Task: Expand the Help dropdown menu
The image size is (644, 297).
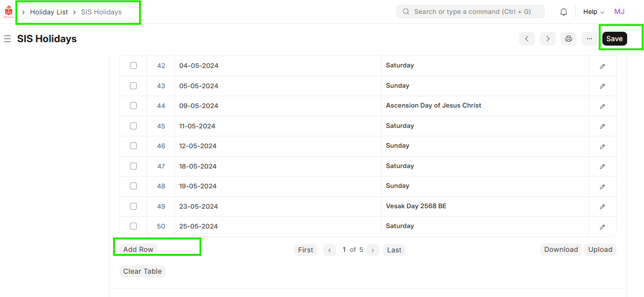Action: click(x=593, y=12)
